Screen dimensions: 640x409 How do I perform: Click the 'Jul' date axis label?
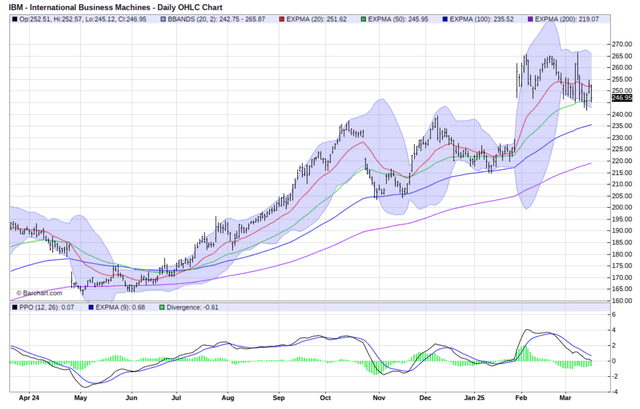176,398
